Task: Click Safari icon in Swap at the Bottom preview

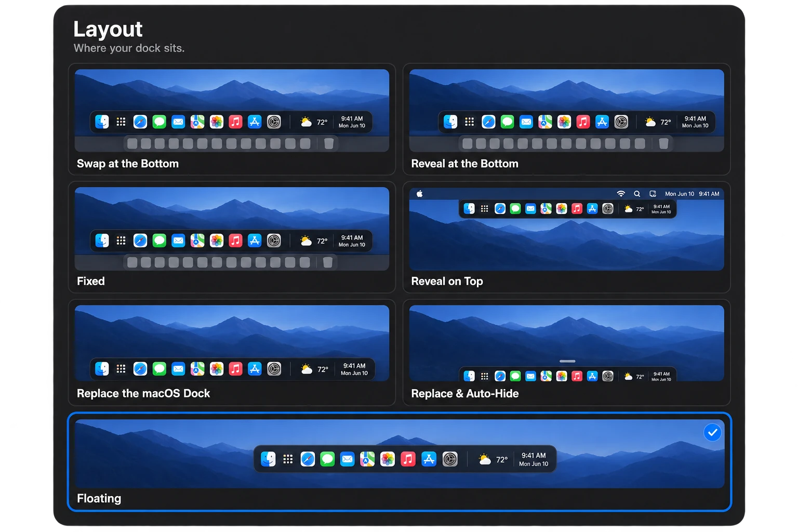Action: point(140,122)
